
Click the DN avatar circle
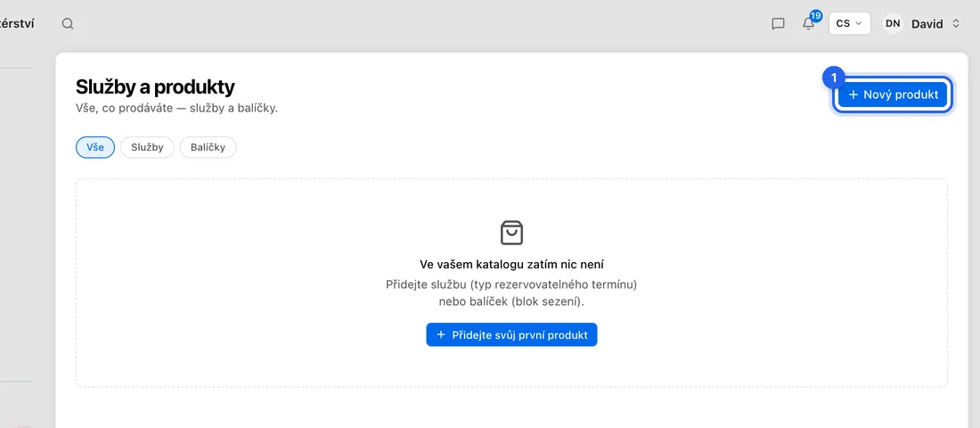pos(893,24)
